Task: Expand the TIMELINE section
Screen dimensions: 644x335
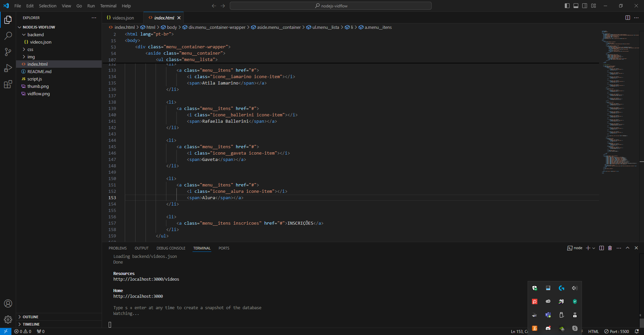Action: click(59, 324)
